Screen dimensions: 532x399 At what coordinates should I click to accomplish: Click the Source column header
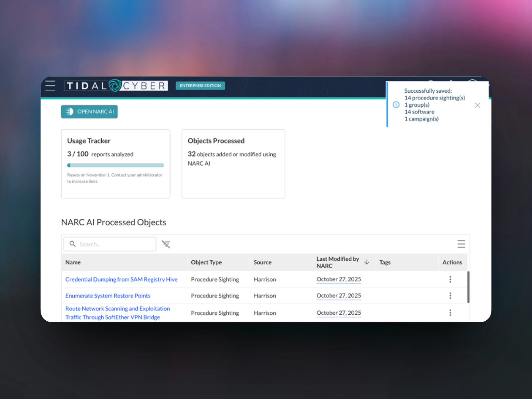[x=262, y=262]
